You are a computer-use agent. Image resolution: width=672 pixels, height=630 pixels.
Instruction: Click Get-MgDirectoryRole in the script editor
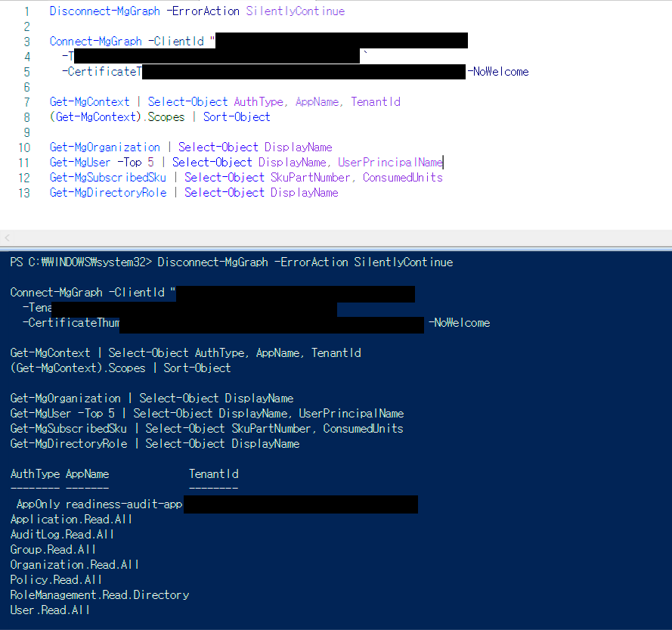click(108, 193)
